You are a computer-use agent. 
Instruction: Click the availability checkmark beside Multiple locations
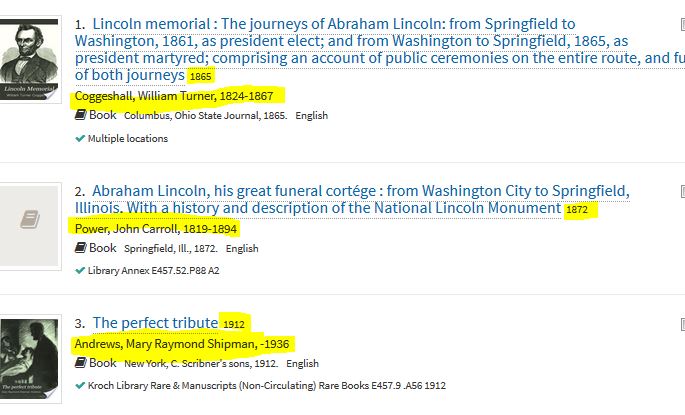point(80,138)
